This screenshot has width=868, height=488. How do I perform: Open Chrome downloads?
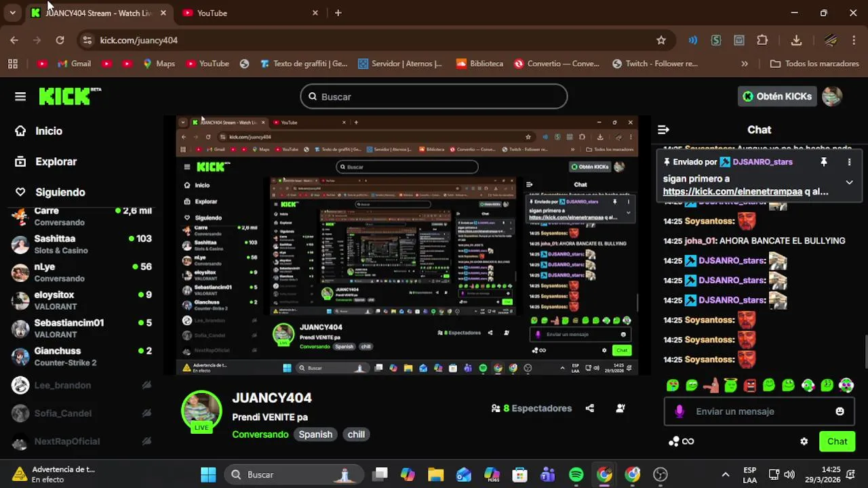coord(797,40)
